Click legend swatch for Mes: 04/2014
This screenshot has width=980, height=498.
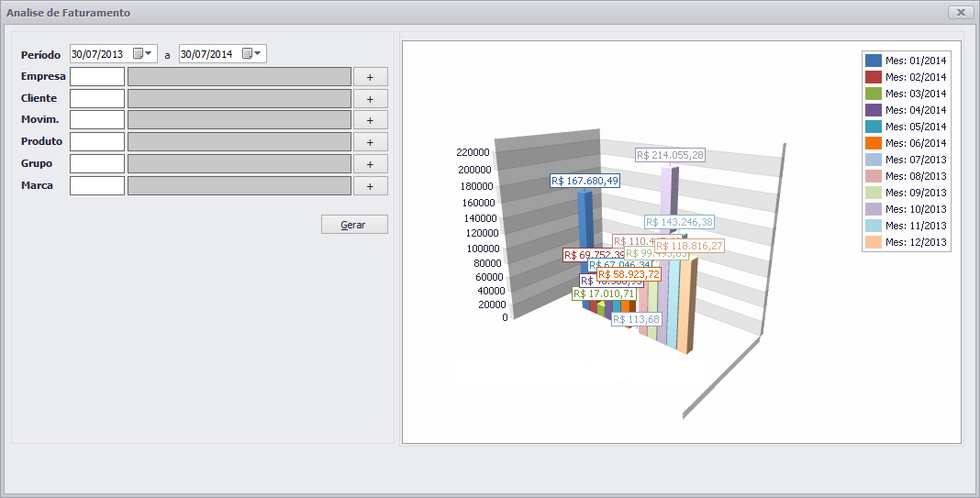tap(874, 110)
